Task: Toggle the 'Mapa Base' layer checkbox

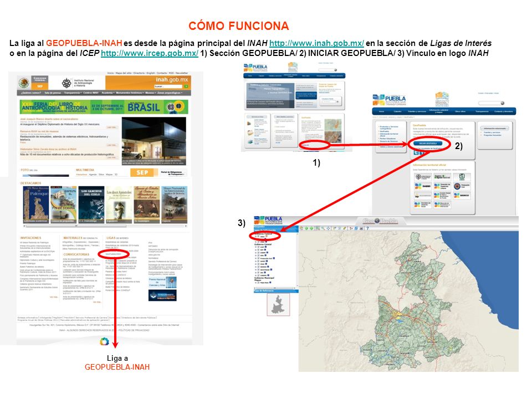Action: click(258, 283)
